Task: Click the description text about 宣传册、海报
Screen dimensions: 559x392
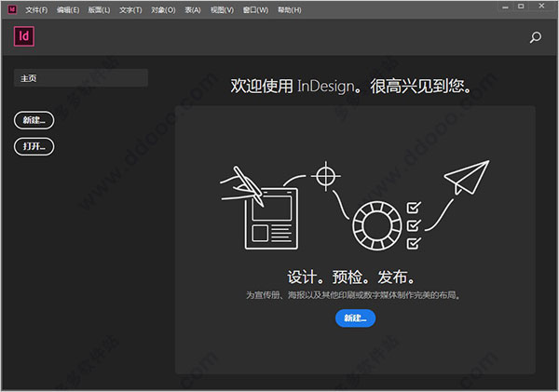Action: point(352,295)
